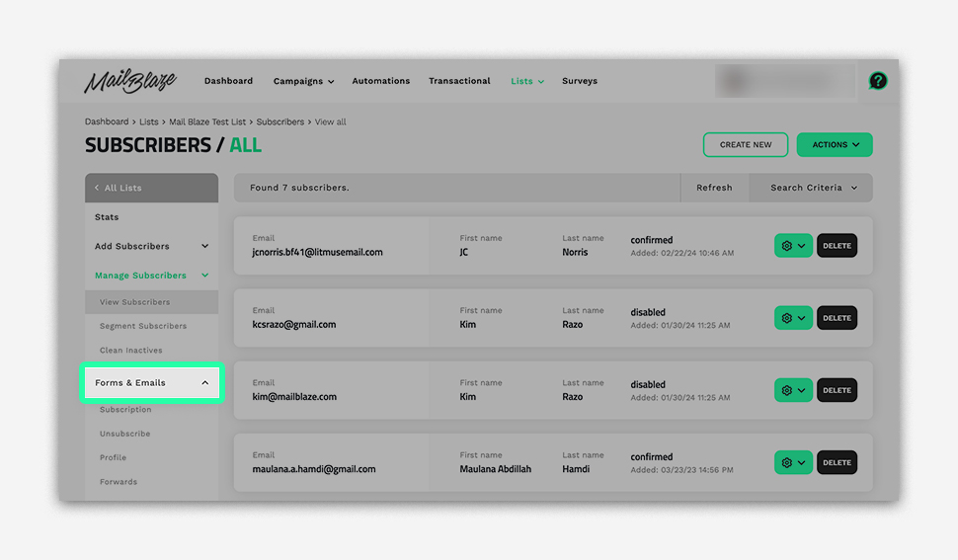Delete subscriber jcnorris.bf41@litmusemail.com
The width and height of the screenshot is (958, 560).
pos(837,246)
